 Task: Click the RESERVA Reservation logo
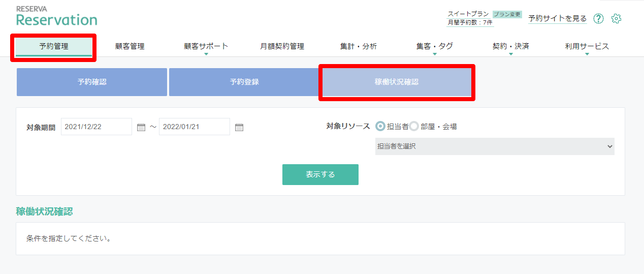click(x=56, y=16)
